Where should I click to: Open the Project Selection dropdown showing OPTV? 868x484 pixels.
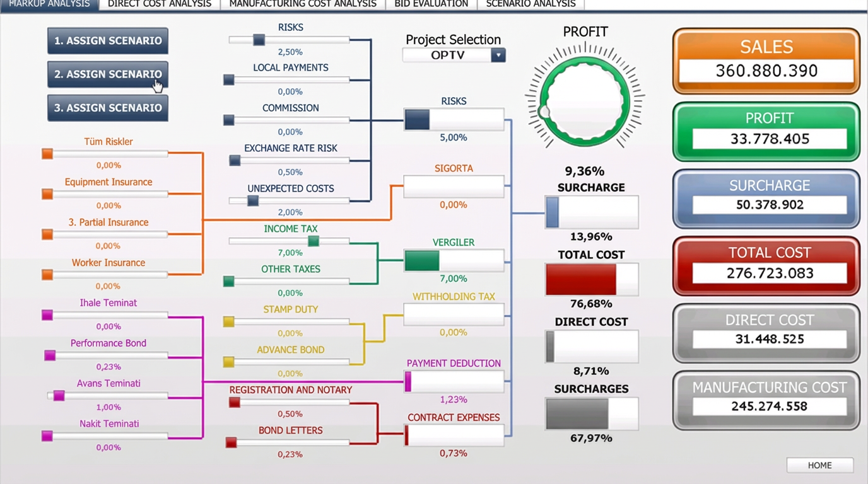(498, 55)
